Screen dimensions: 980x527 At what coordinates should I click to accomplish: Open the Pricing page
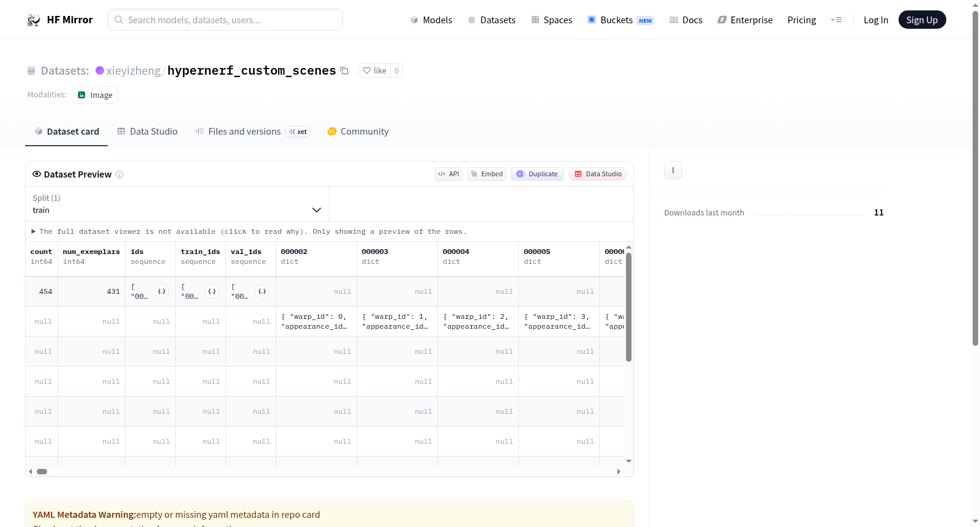pyautogui.click(x=802, y=20)
